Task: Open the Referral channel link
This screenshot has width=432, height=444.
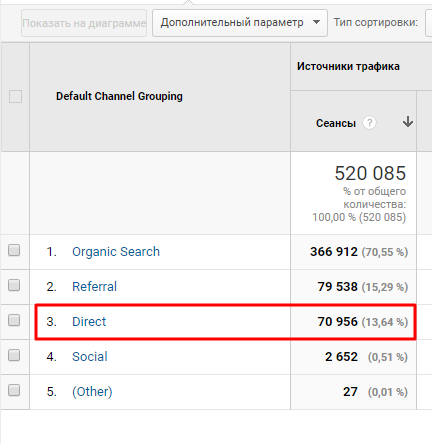Action: click(94, 287)
